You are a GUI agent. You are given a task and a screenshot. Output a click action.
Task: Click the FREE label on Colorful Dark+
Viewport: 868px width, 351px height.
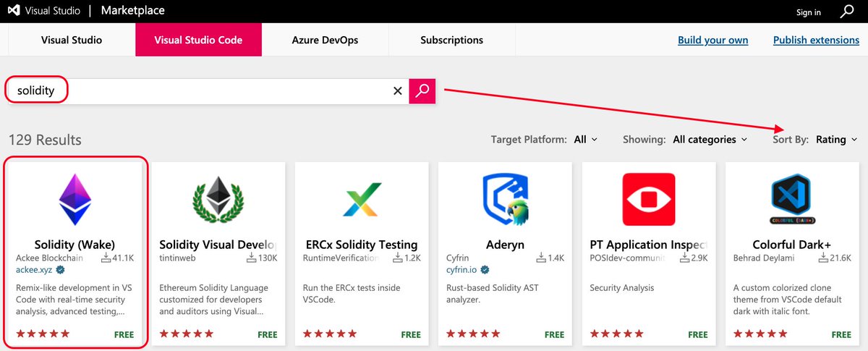click(x=841, y=334)
